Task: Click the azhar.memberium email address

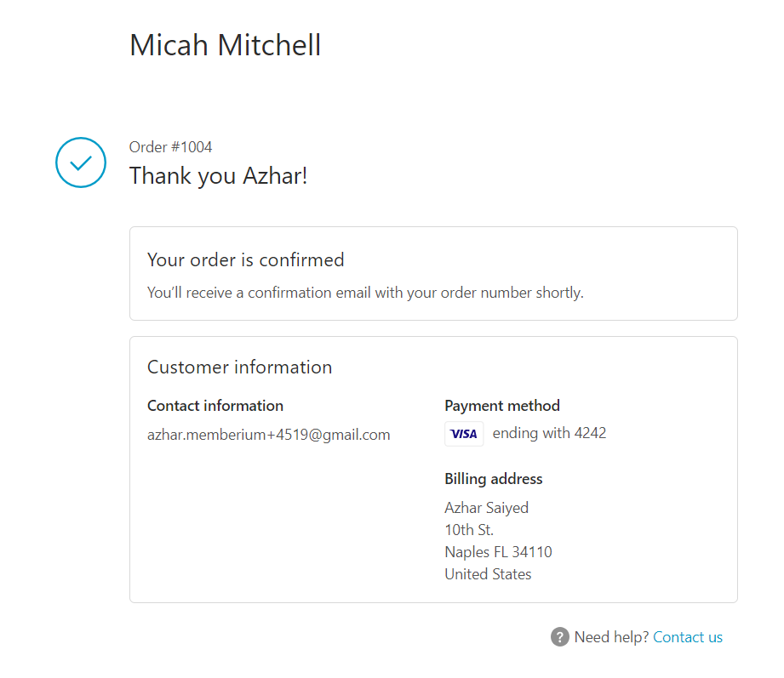Action: [268, 435]
